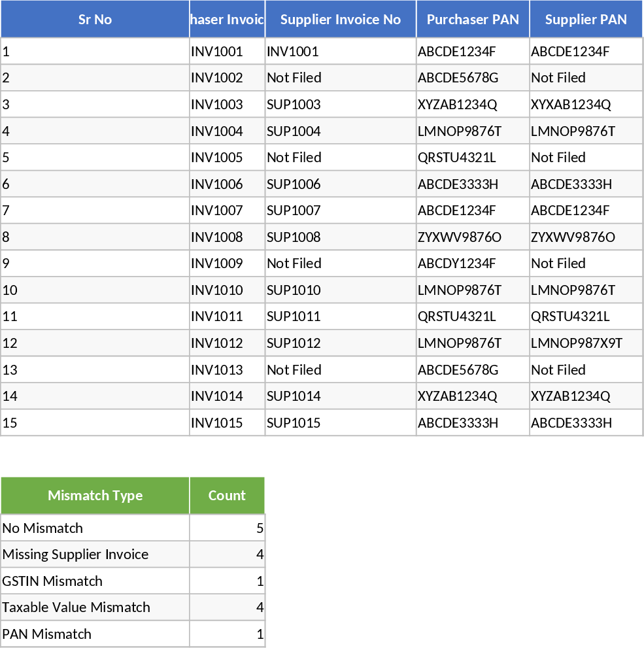Select the No Mismatch row

95,528
